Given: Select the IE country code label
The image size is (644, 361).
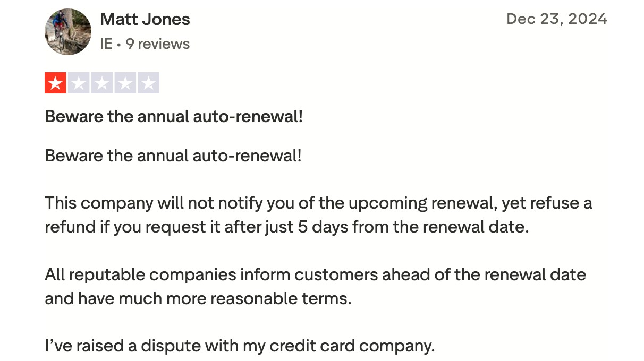Looking at the screenshot, I should [x=106, y=44].
